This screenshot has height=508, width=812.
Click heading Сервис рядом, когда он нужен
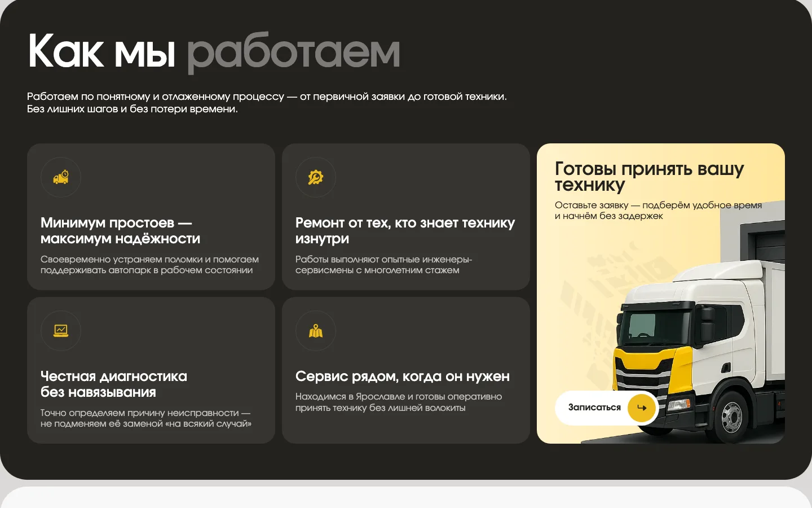[403, 376]
